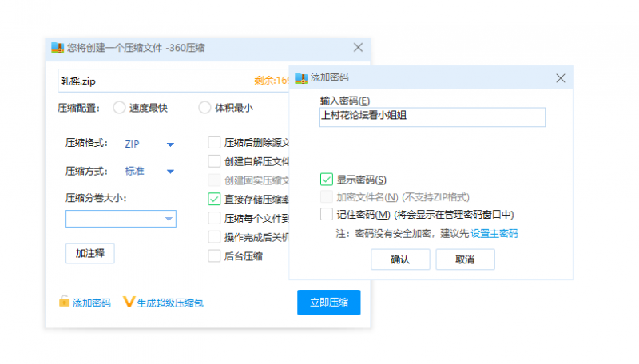Enable the 后台压缩 checkbox
639x364 pixels.
[214, 256]
